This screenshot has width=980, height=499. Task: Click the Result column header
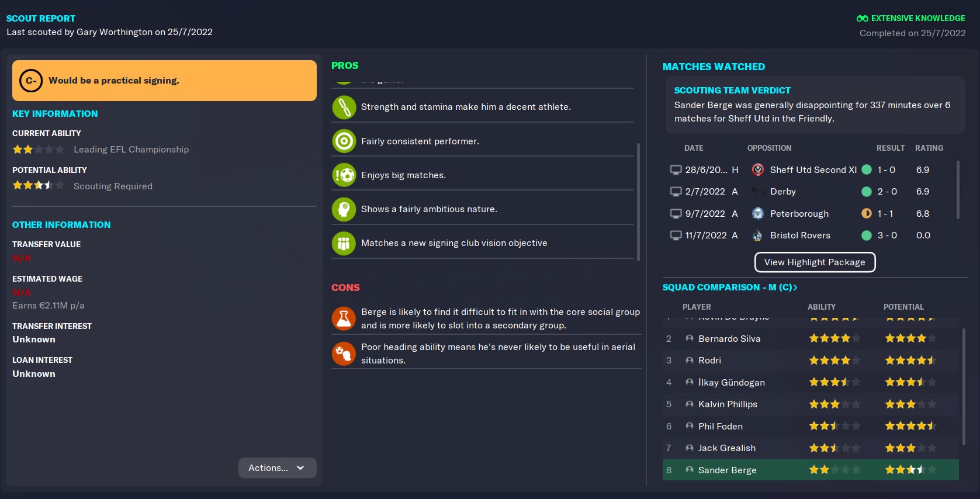click(x=891, y=148)
